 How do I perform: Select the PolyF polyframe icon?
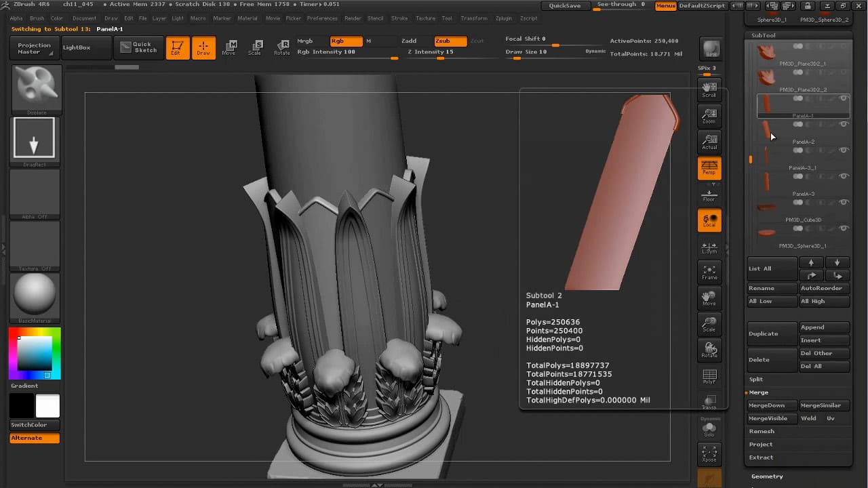coord(709,376)
